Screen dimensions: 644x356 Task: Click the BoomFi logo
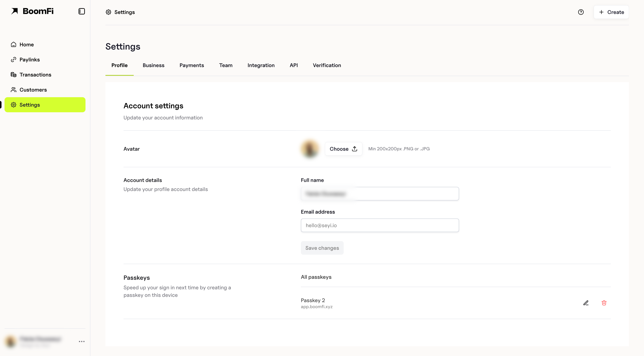tap(33, 11)
